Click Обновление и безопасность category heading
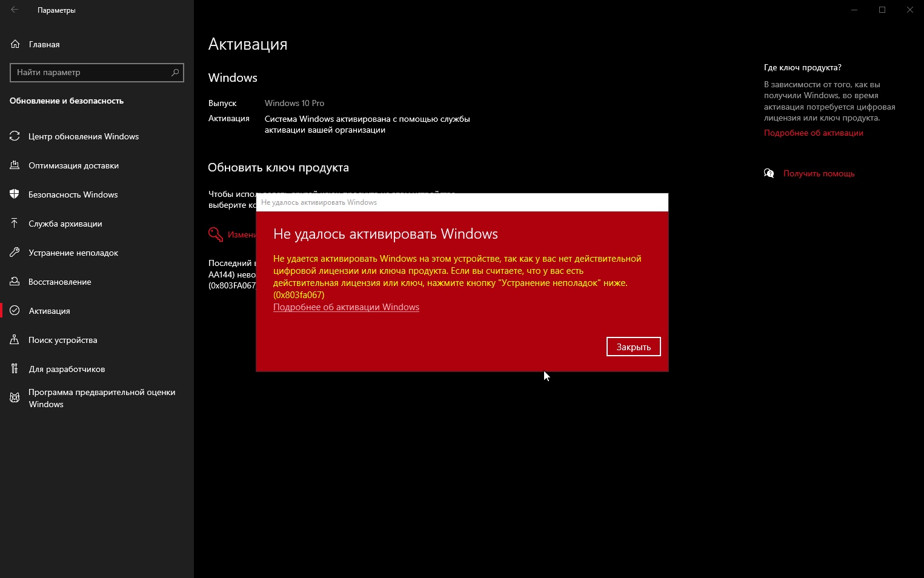Viewport: 924px width, 578px height. pyautogui.click(x=67, y=101)
